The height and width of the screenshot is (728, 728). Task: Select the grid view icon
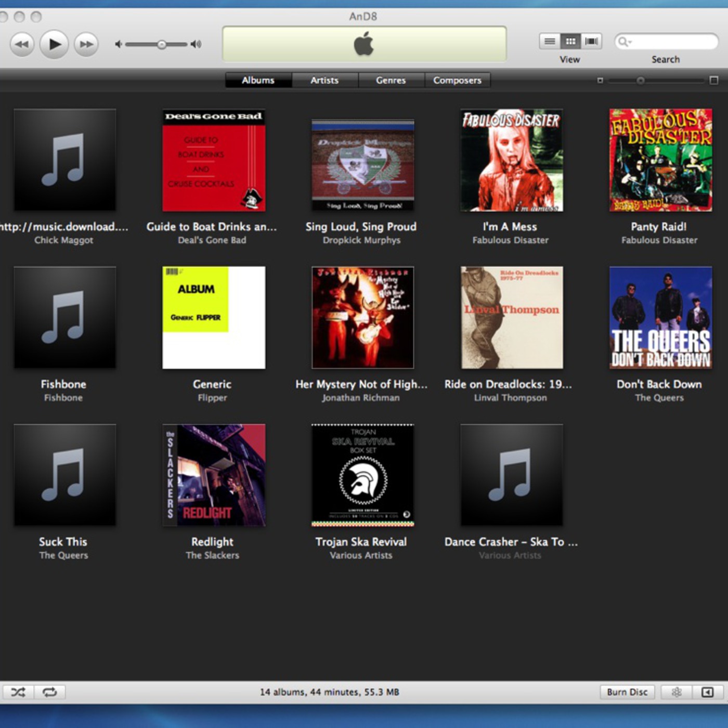[x=570, y=41]
